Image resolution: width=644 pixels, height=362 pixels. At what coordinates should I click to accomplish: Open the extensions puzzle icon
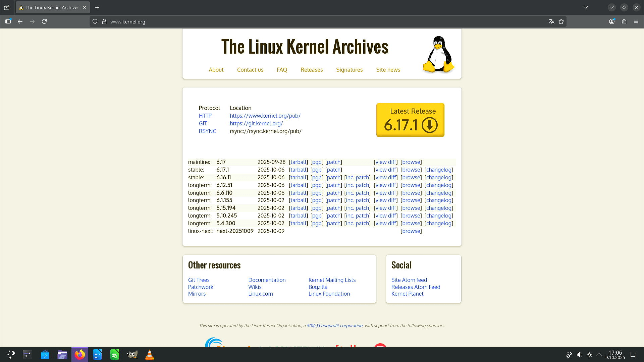click(x=624, y=21)
